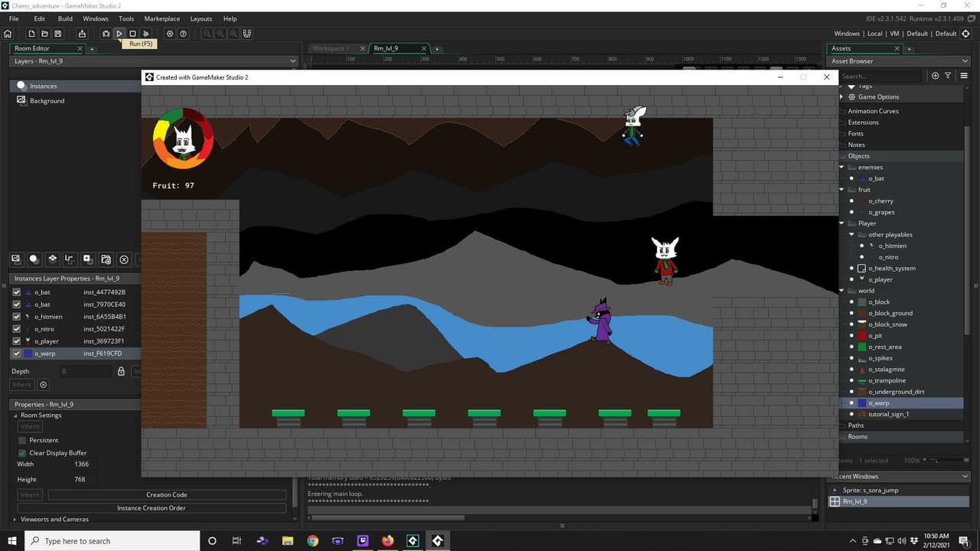The image size is (980, 551).
Task: Click the Zoom Out magnifier icon
Action: coord(207,34)
